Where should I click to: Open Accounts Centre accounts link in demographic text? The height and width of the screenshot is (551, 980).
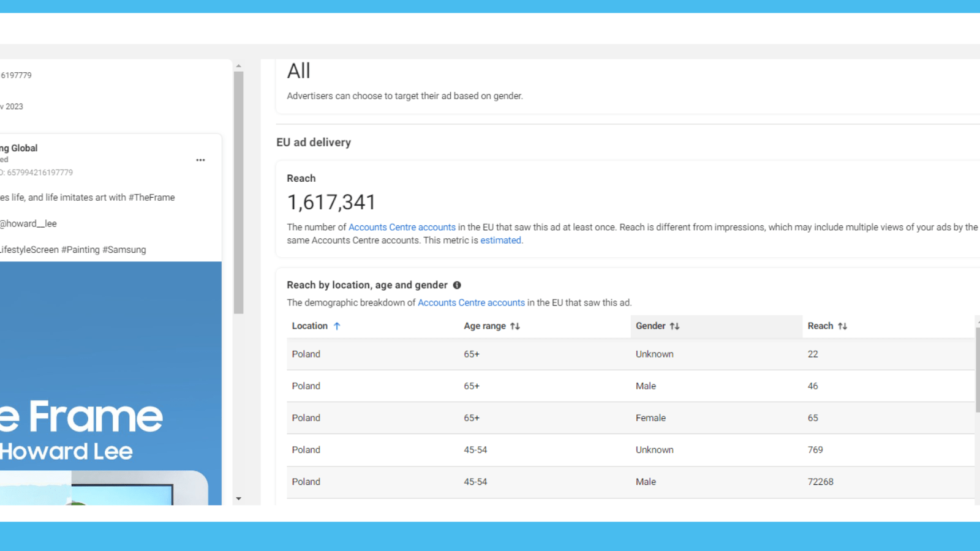pyautogui.click(x=470, y=302)
